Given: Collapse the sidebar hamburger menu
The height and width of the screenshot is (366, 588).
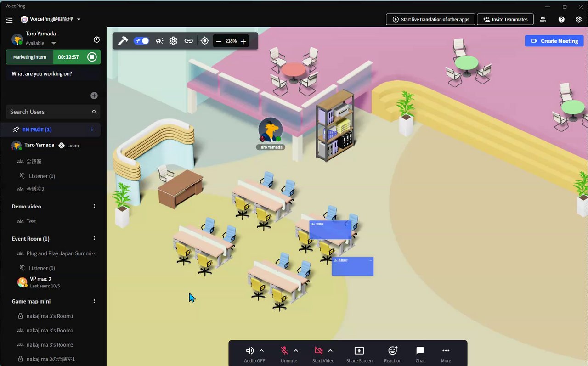Looking at the screenshot, I should [x=9, y=20].
